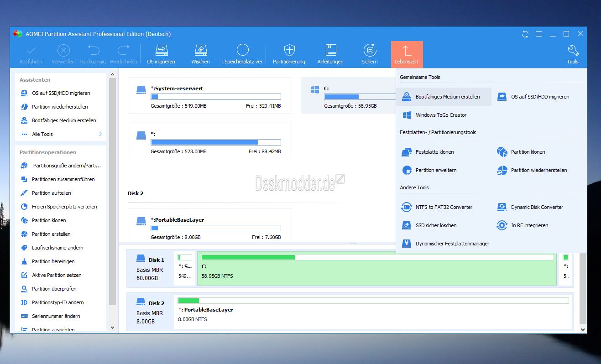601x364 pixels.
Task: Open OS migrieren from the toolbar
Action: (161, 54)
